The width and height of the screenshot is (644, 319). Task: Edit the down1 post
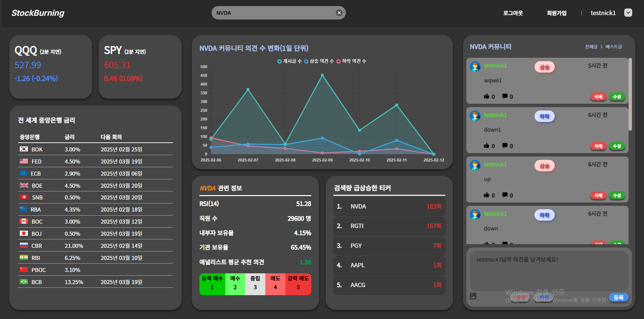[x=617, y=146]
